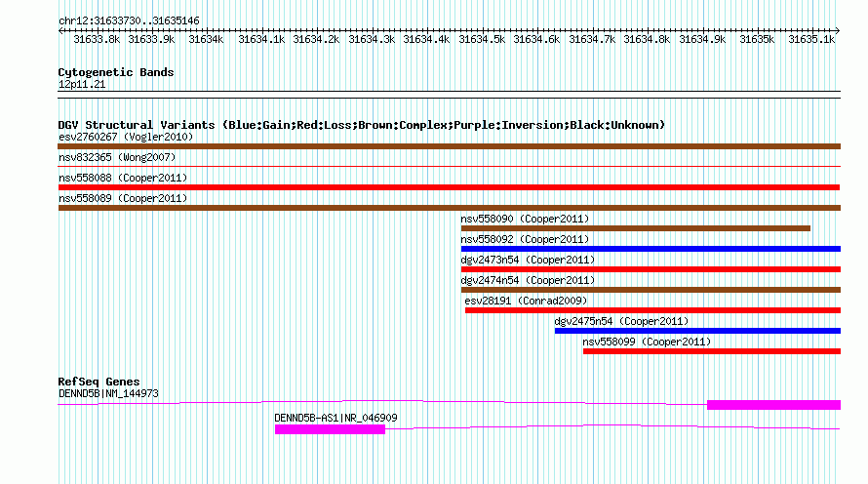Click the nsv558089 brown complex bar
Viewport: 868px width, 484px height.
point(449,208)
